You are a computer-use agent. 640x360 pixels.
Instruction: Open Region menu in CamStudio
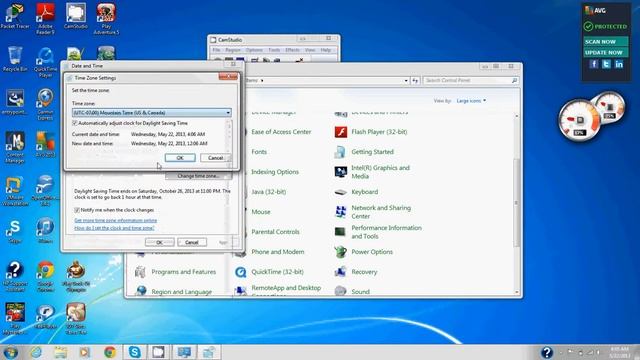(233, 50)
